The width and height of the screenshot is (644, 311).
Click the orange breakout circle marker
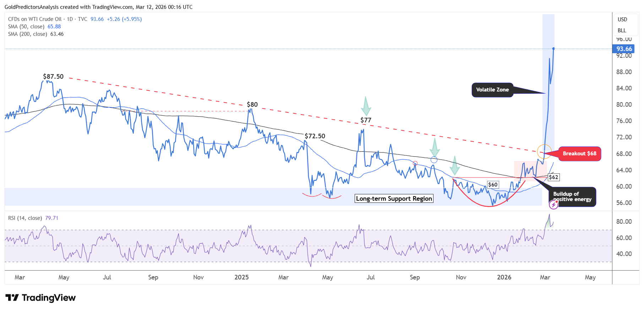point(544,151)
